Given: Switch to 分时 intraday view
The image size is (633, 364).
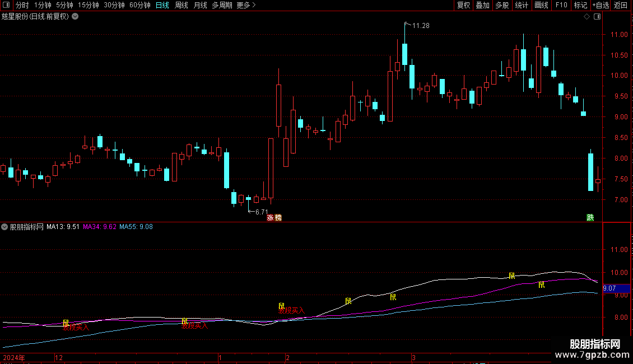Looking at the screenshot, I should (x=22, y=5).
